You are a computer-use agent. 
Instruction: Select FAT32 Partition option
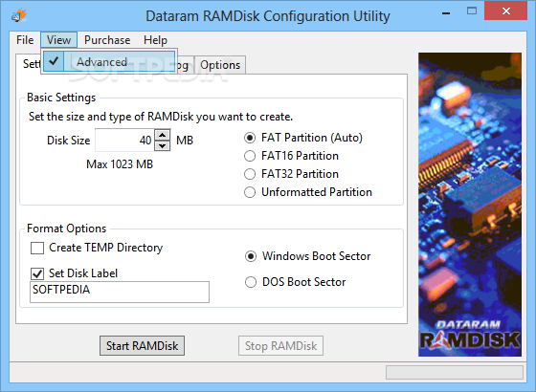point(291,174)
